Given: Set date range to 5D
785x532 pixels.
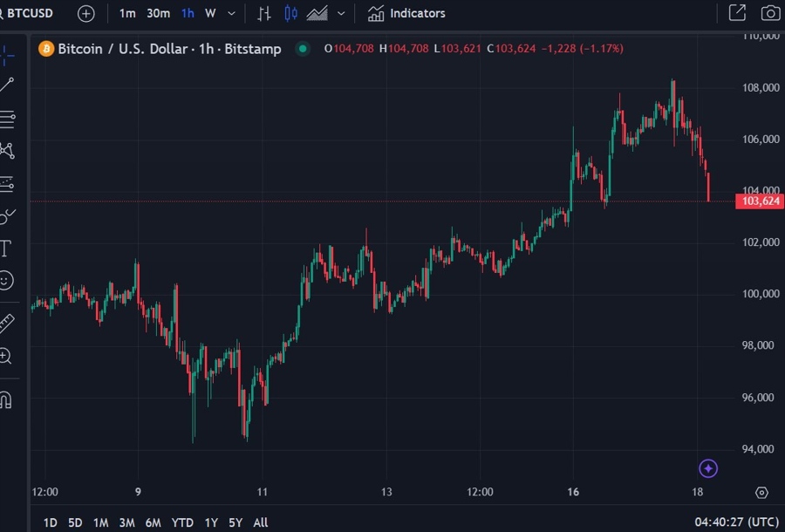Looking at the screenshot, I should point(75,522).
